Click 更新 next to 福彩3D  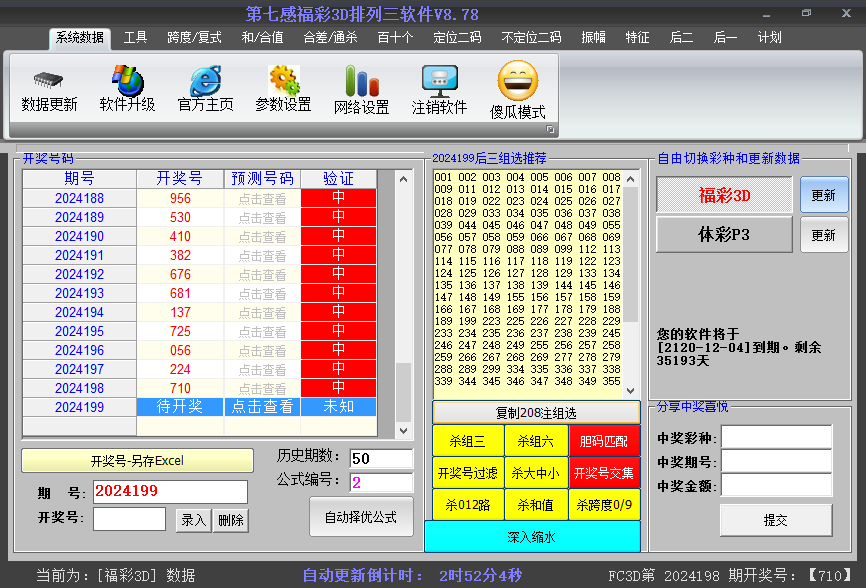[824, 195]
